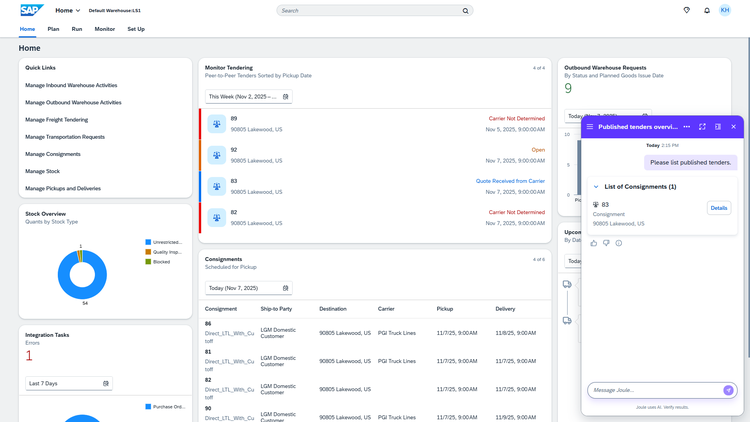Image resolution: width=750 pixels, height=422 pixels.
Task: Dock the Joule panel to side
Action: coord(718,127)
